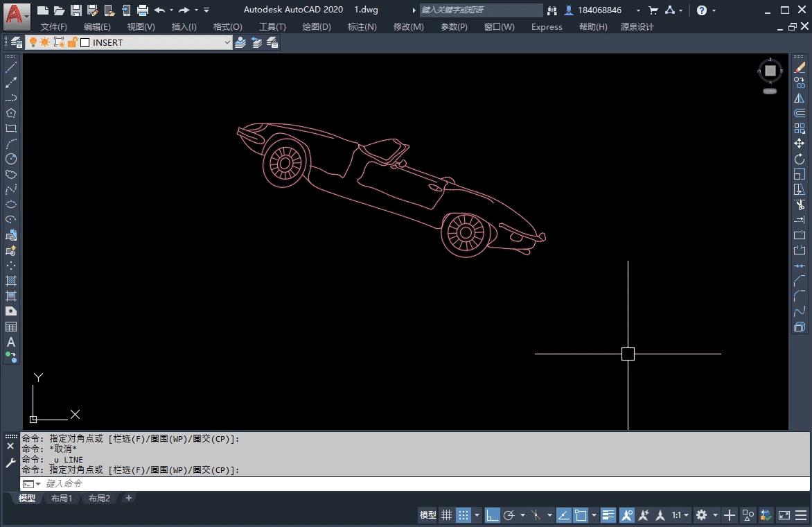Expand the annotation scale 1:1 dropdown
Screen dimensions: 812x527
tap(685, 515)
